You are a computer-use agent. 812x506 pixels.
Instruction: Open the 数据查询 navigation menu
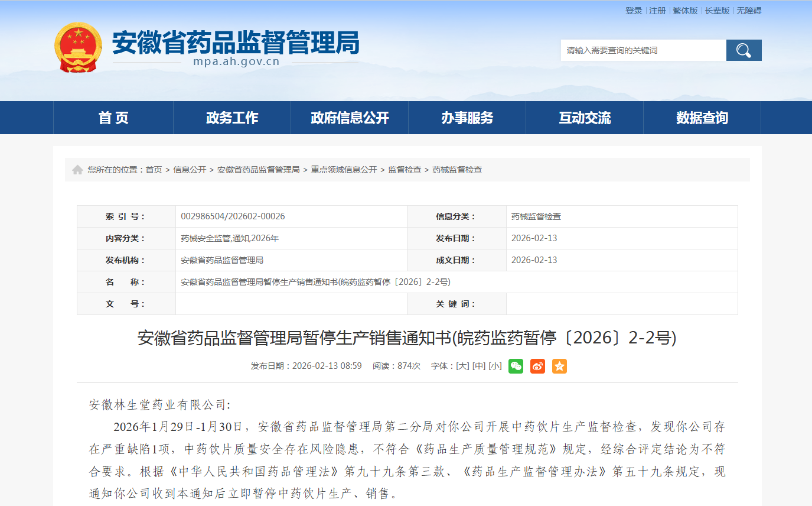702,118
